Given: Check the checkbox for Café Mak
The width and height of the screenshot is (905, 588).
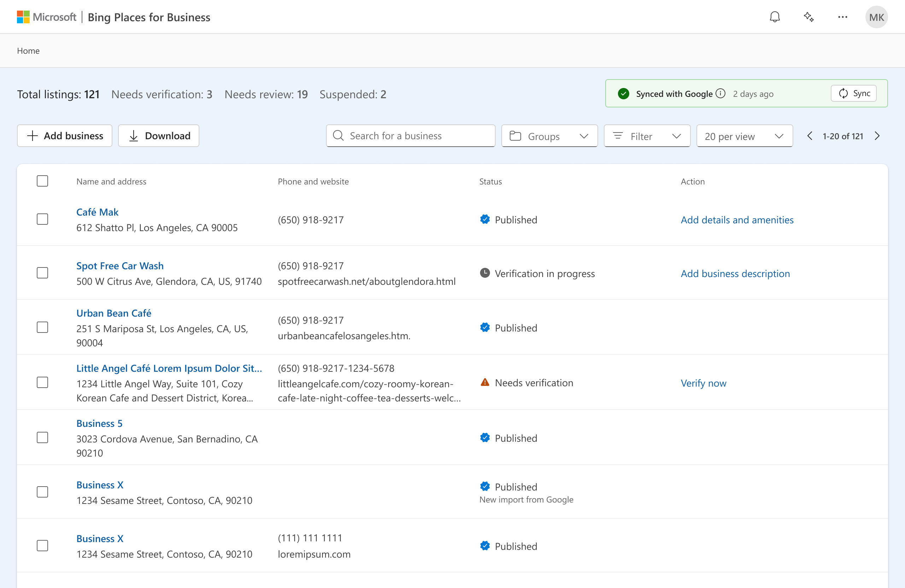Looking at the screenshot, I should coord(42,219).
